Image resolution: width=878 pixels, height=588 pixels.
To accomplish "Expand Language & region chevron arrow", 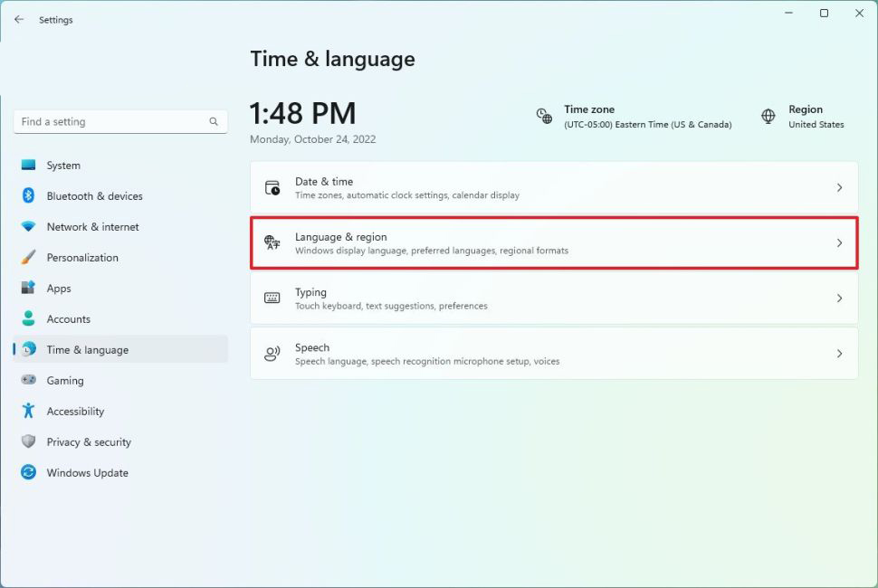I will pos(839,243).
